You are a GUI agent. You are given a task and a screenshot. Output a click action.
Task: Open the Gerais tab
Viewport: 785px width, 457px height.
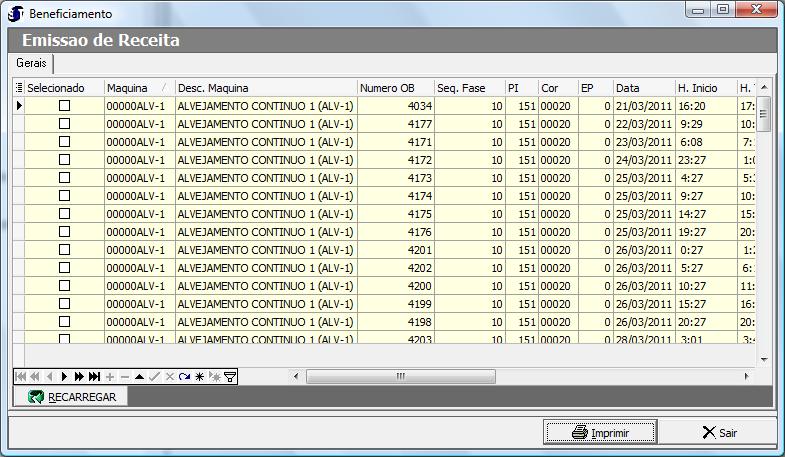[x=32, y=63]
